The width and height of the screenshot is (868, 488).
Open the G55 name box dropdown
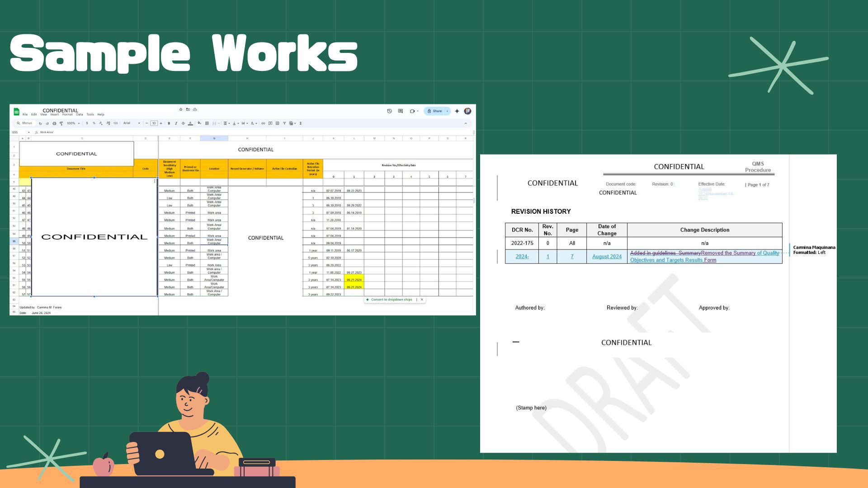click(28, 132)
